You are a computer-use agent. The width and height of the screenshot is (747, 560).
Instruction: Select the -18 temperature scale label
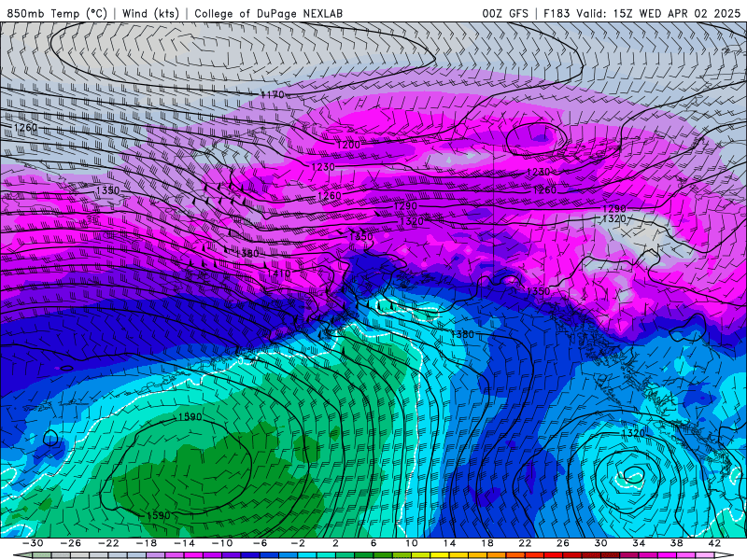(147, 543)
